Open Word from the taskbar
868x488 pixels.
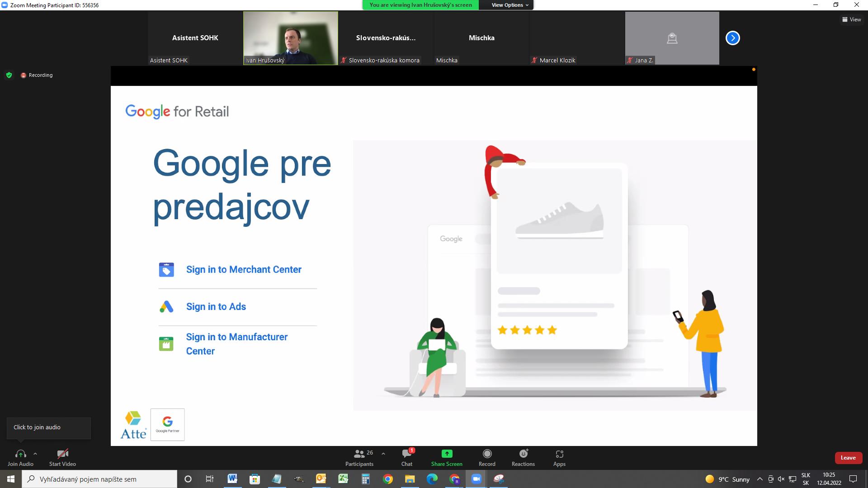pos(232,479)
